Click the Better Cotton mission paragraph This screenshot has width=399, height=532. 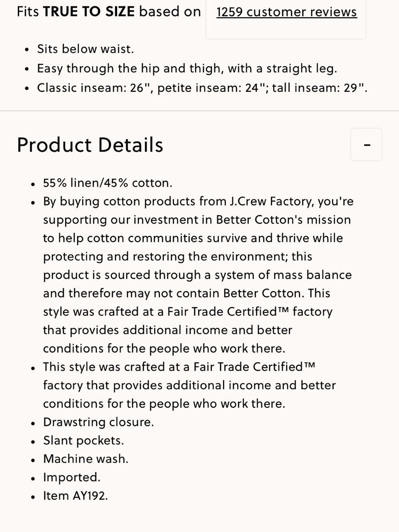coord(198,275)
